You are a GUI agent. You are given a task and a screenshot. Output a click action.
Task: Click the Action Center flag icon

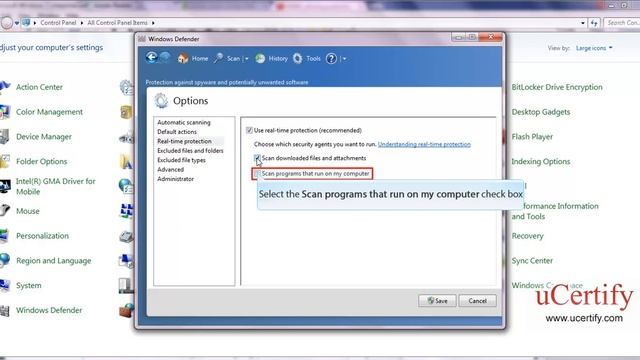click(x=4, y=87)
